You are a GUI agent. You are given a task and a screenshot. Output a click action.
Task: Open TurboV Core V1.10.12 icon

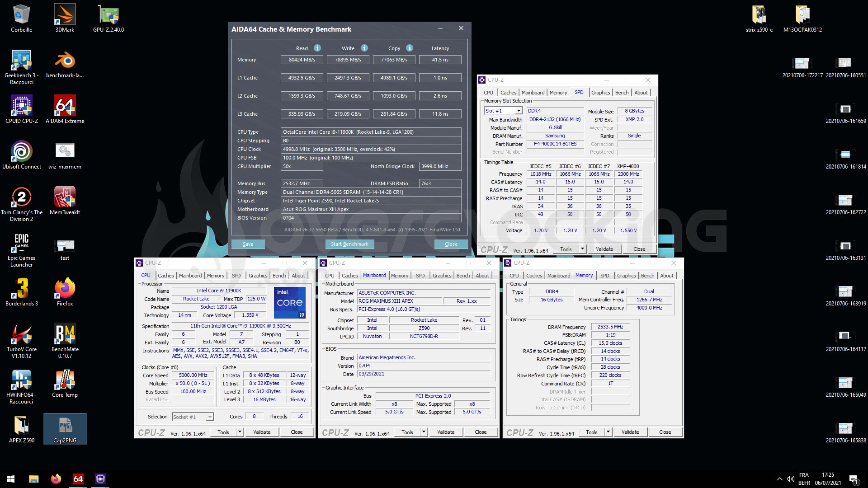tap(21, 341)
